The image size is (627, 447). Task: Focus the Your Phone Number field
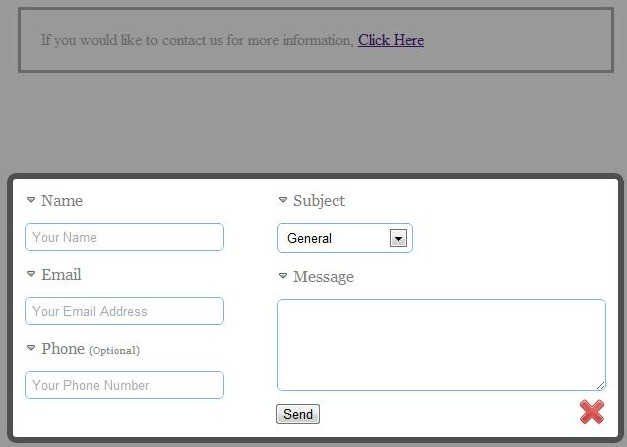pos(124,385)
